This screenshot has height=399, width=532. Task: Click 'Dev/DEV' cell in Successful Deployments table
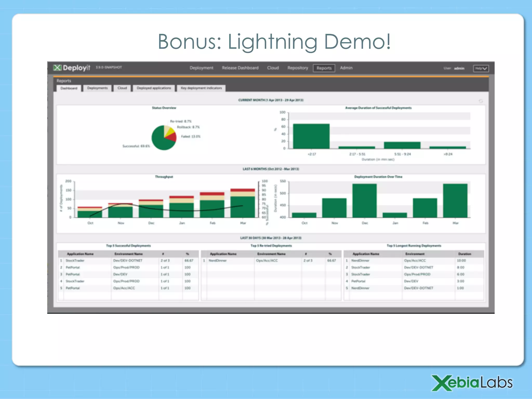click(x=120, y=274)
